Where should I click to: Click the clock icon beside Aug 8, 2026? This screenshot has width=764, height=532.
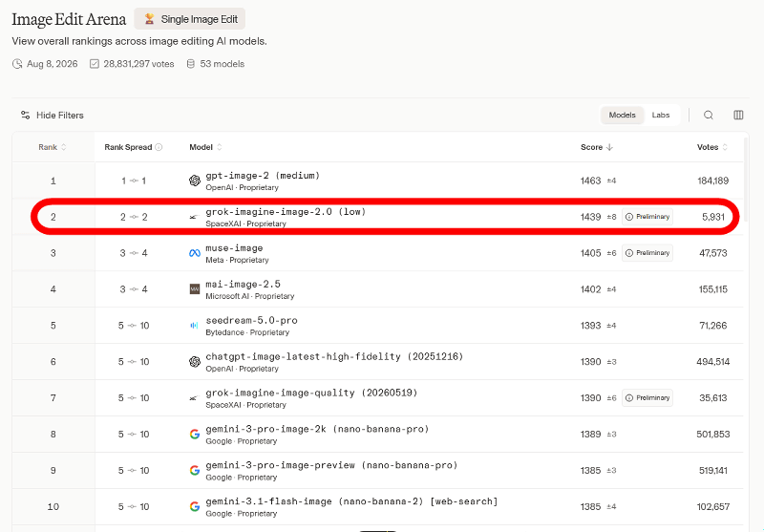coord(17,64)
